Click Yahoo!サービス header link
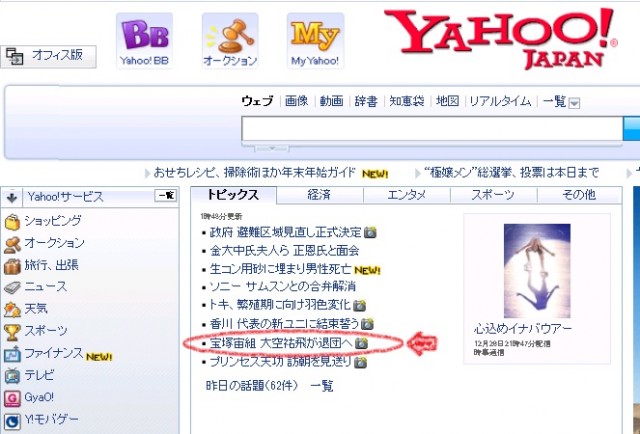This screenshot has height=434, width=640. pos(65,197)
